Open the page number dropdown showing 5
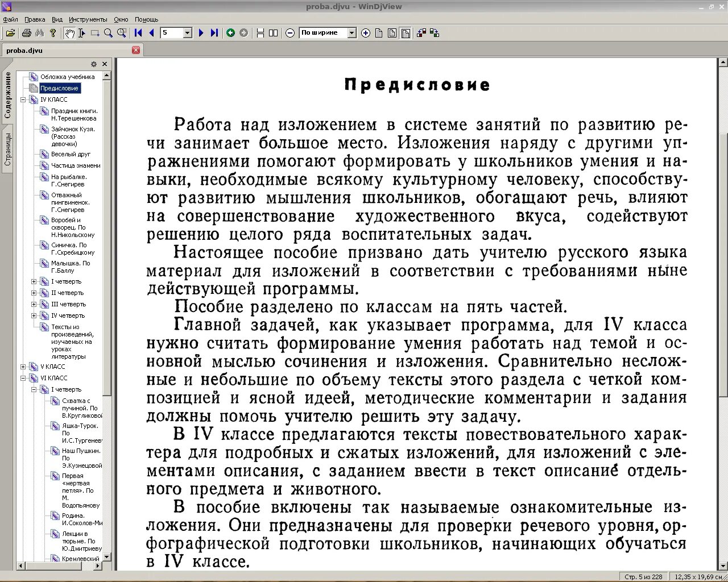The image size is (728, 582). click(x=188, y=33)
